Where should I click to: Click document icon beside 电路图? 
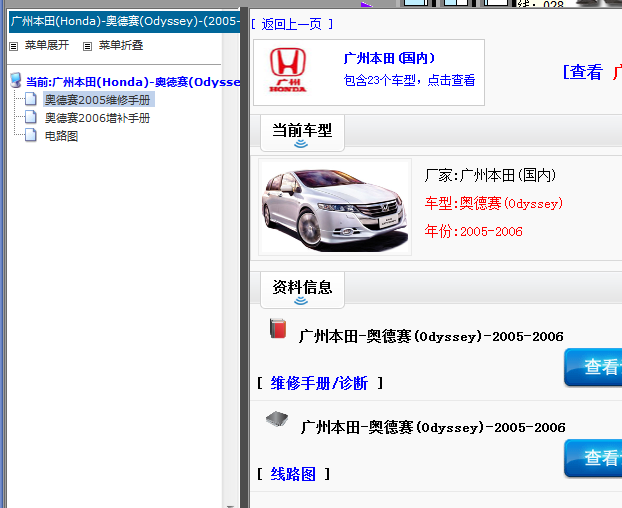click(x=31, y=135)
